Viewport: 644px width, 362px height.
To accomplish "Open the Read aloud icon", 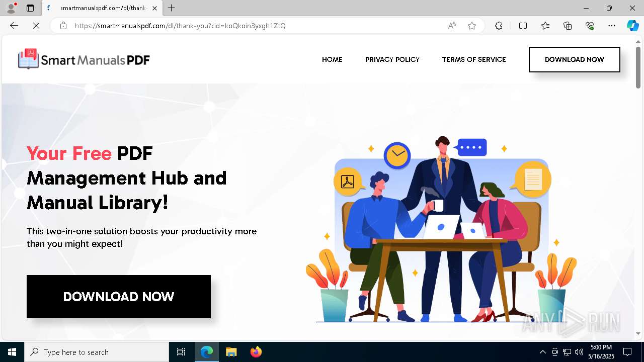I will (x=452, y=26).
